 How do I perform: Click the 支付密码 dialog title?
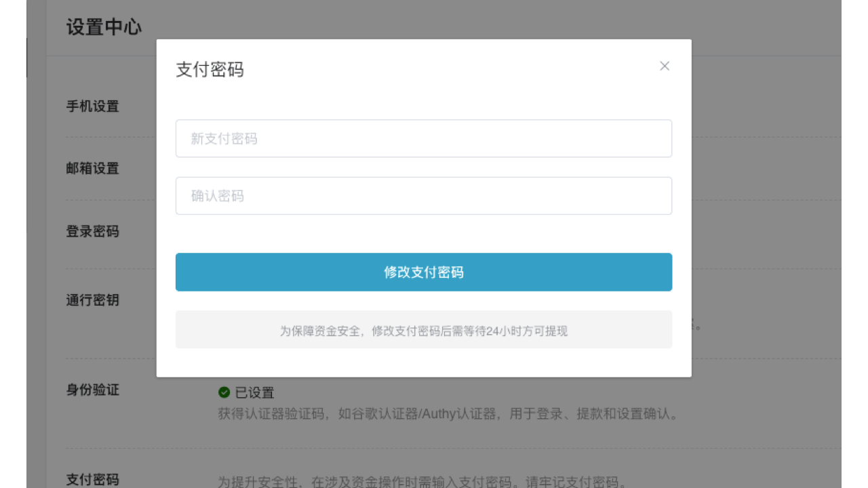pos(210,70)
